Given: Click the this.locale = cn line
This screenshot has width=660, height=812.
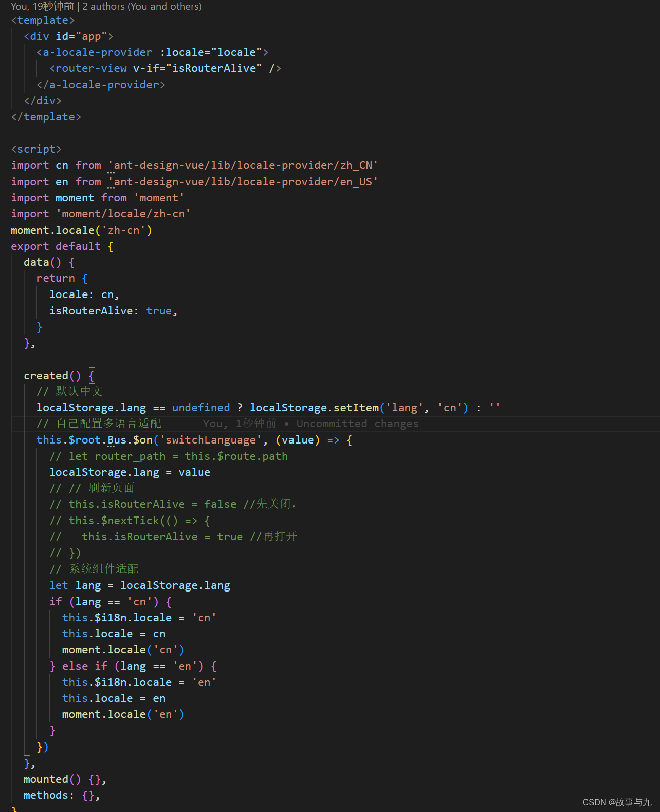Looking at the screenshot, I should 114,634.
